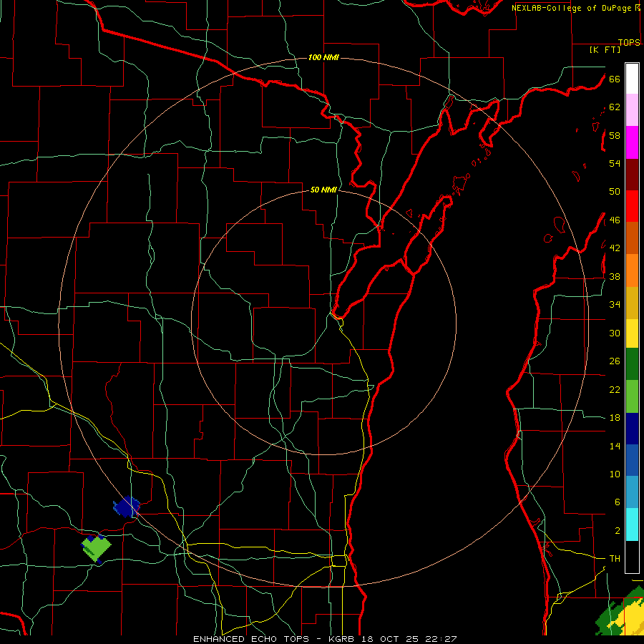Viewport: 644px width, 644px height.
Task: Pick the gold legend swatch near 34
Action: coord(632,303)
